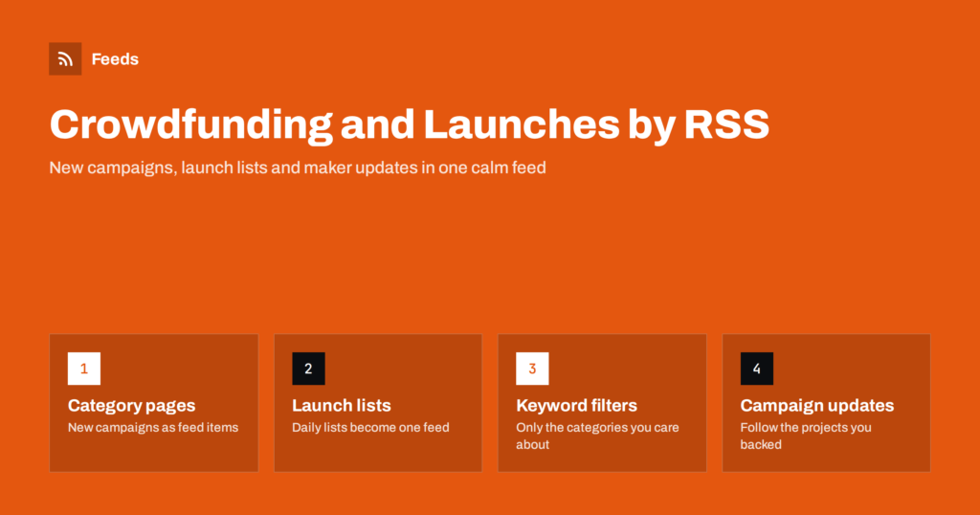Image resolution: width=980 pixels, height=515 pixels.
Task: Select the subtitle about one calm feed
Action: [x=298, y=168]
